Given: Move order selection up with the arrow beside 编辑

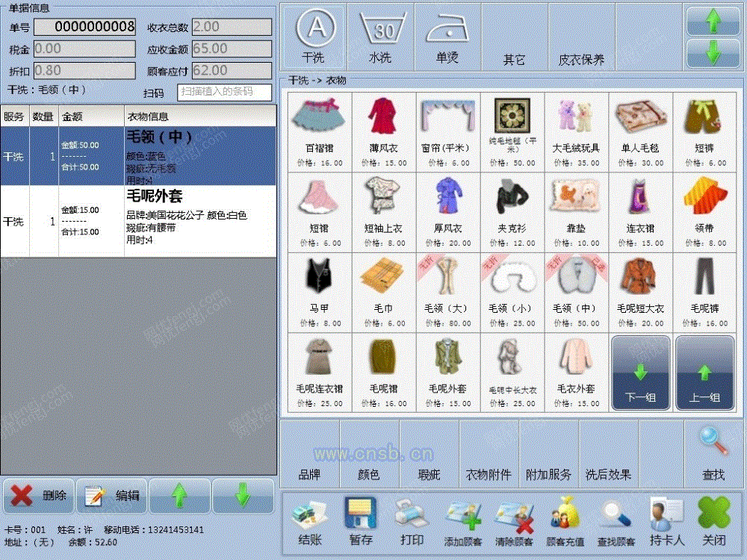Looking at the screenshot, I should pyautogui.click(x=179, y=496).
